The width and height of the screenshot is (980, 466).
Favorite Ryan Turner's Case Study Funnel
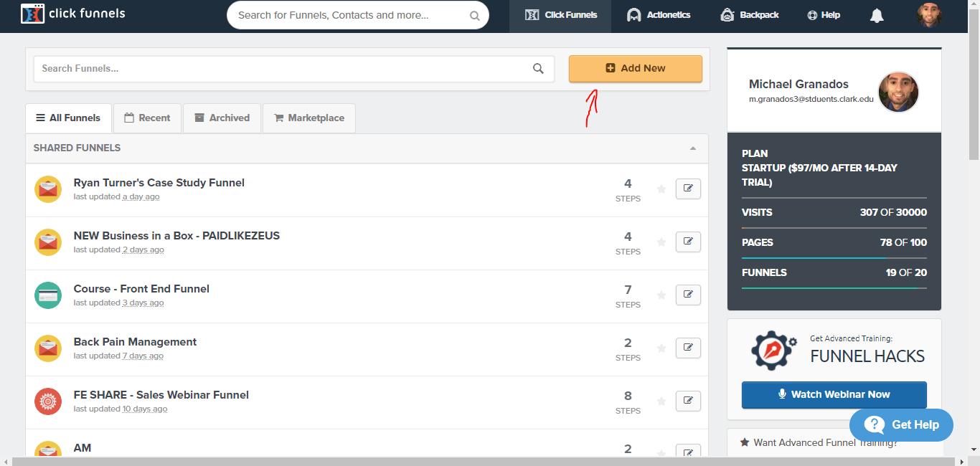click(661, 189)
